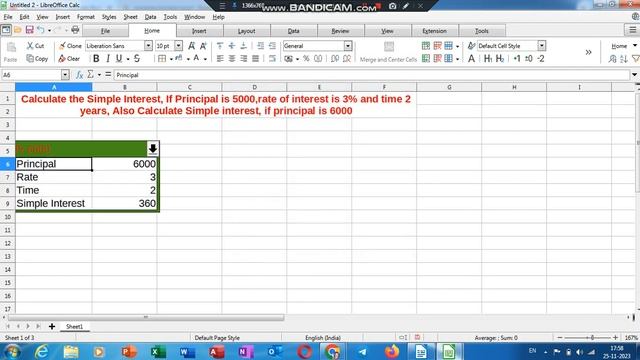Toggle wrap text
This screenshot has height=360, width=640.
click(272, 59)
